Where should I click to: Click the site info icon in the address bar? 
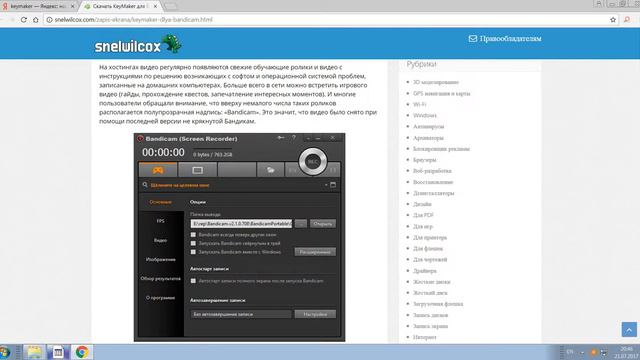(49, 20)
